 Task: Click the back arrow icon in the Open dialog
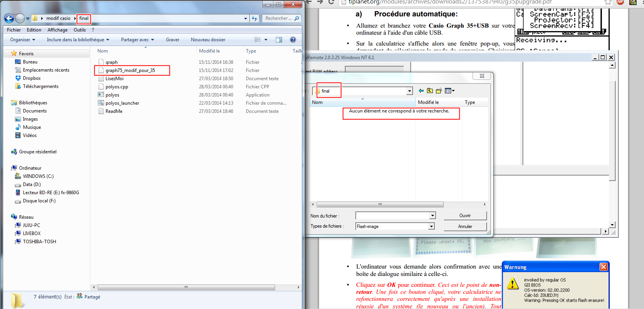(x=421, y=91)
